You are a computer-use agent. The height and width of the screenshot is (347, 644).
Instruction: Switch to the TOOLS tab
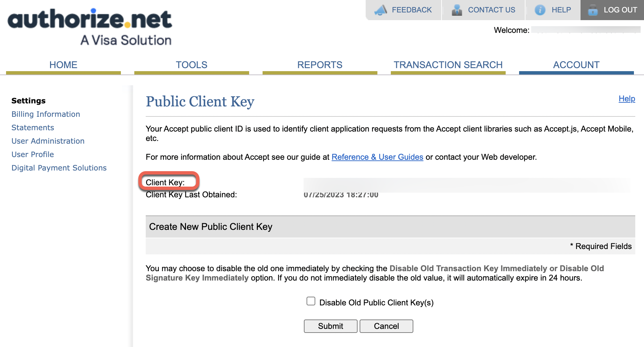[191, 65]
